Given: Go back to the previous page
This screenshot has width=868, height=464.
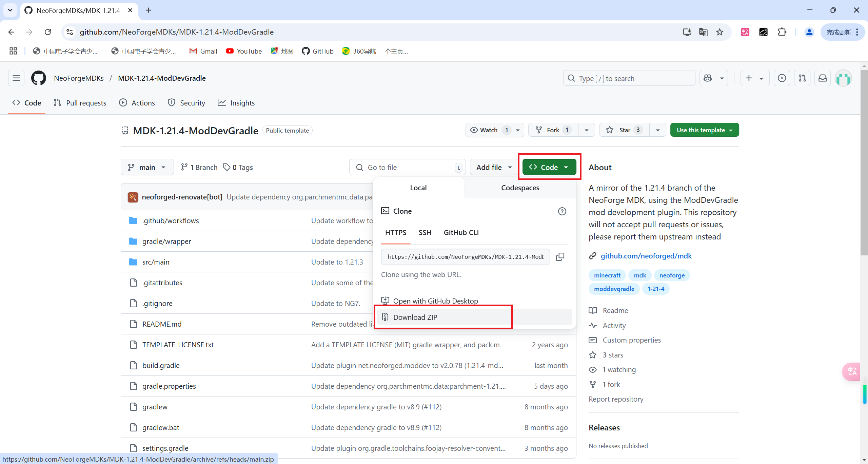Looking at the screenshot, I should coord(11,32).
